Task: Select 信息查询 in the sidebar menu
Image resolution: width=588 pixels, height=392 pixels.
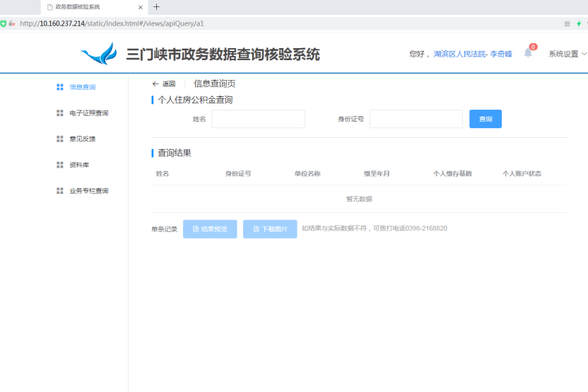Action: (x=83, y=87)
